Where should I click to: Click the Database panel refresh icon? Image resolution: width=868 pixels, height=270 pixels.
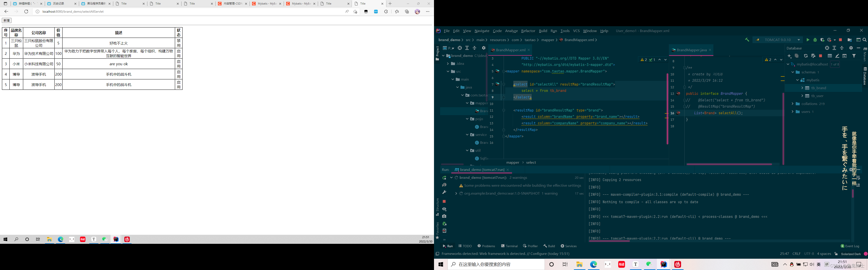click(806, 56)
